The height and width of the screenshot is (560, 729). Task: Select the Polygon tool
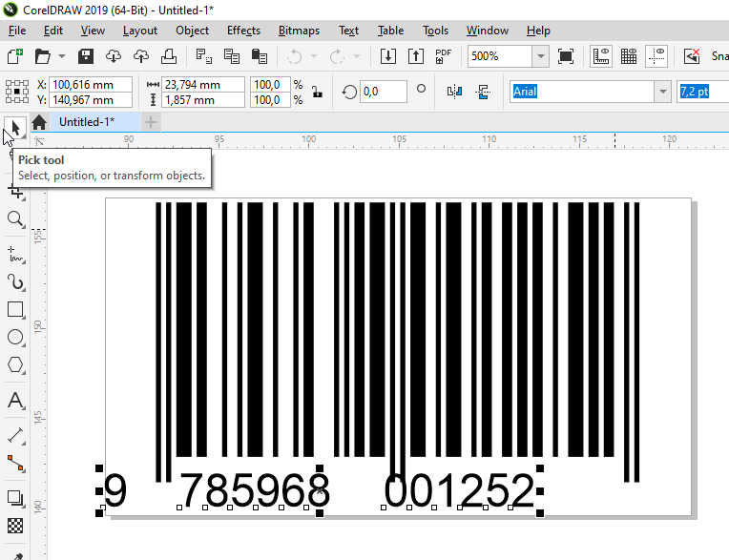point(15,364)
